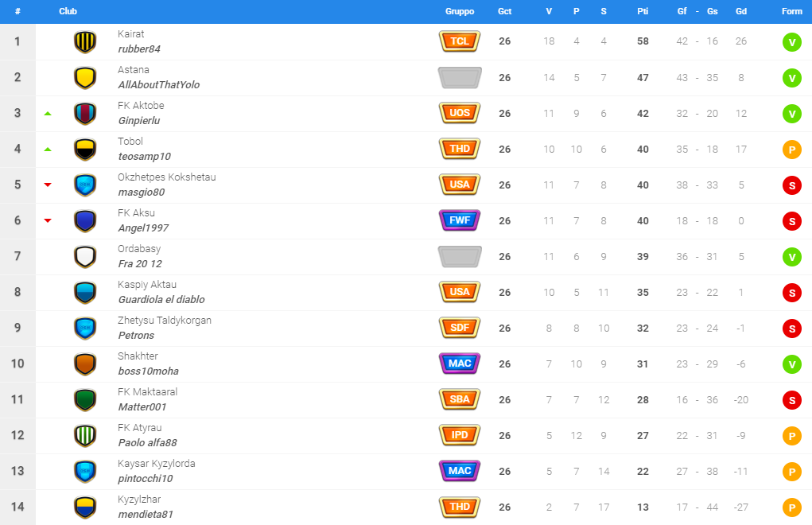Viewport: 812px width, 525px height.
Task: Select the SDF group badge for Zhetysu Taldykorgan
Action: [460, 328]
